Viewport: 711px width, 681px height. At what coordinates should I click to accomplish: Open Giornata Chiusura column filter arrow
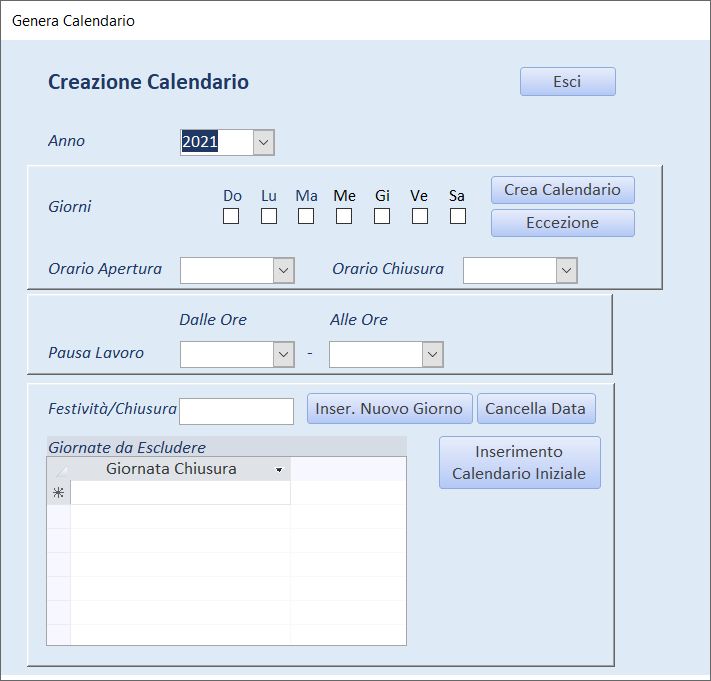[x=279, y=470]
